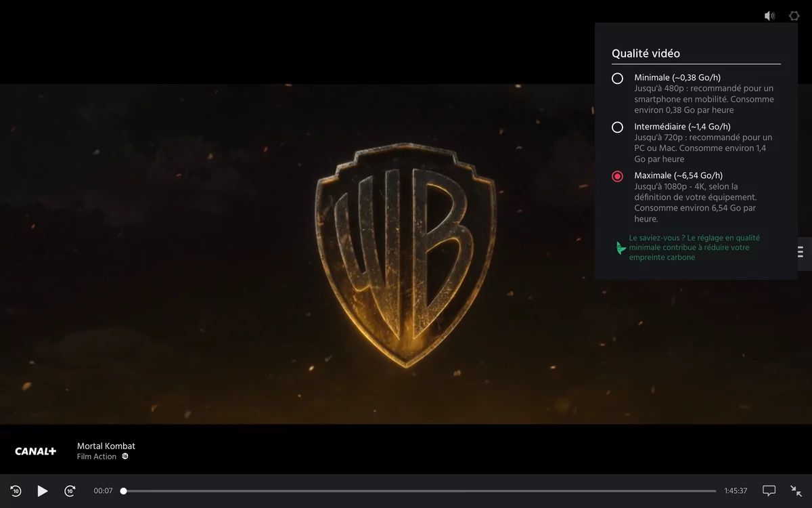Screen dimensions: 812x508
Task: Click the age rating 16 badge
Action: tap(125, 457)
